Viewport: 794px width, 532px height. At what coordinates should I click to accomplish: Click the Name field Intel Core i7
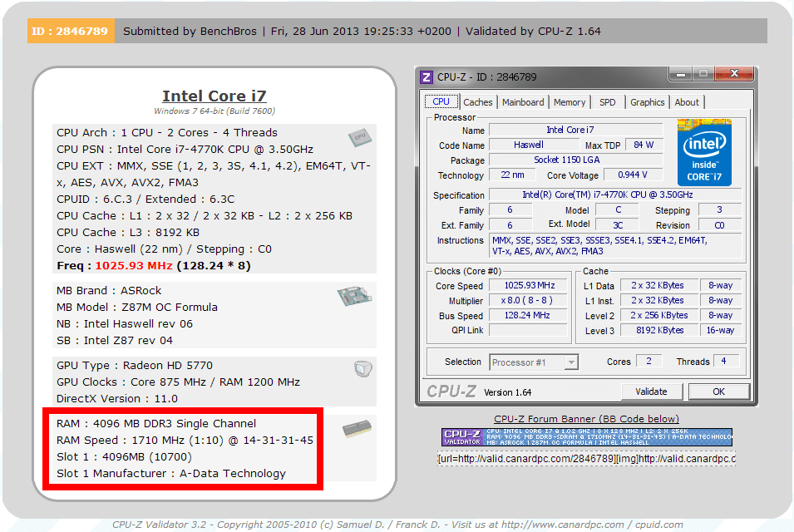(576, 130)
